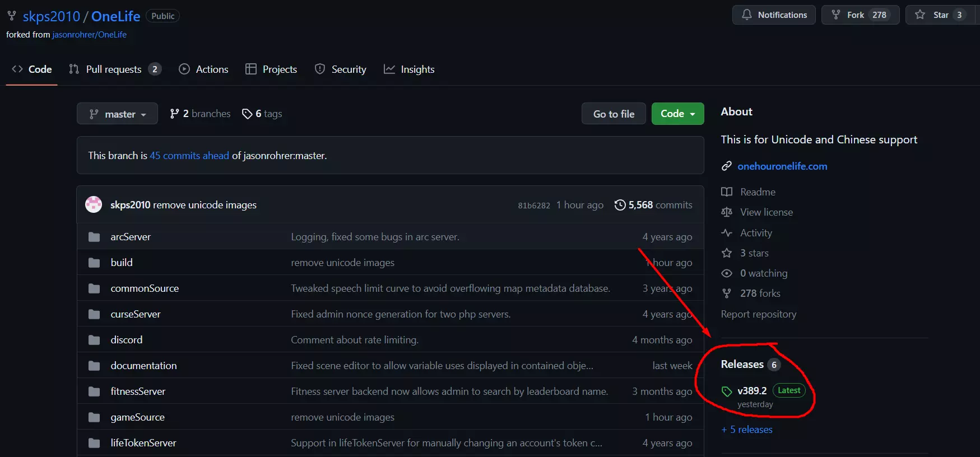Open the lifeTokenServer folder
The height and width of the screenshot is (457, 980).
click(x=143, y=443)
